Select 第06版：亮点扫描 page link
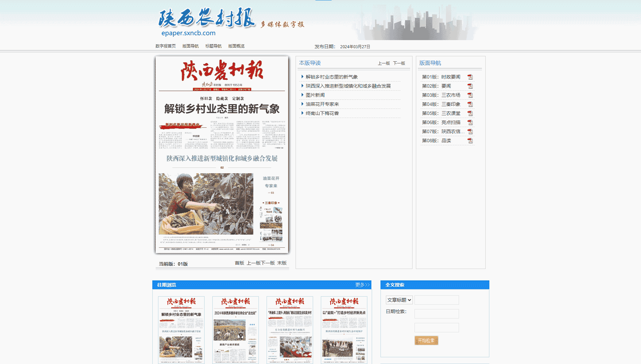Image resolution: width=641 pixels, height=364 pixels. [x=441, y=122]
